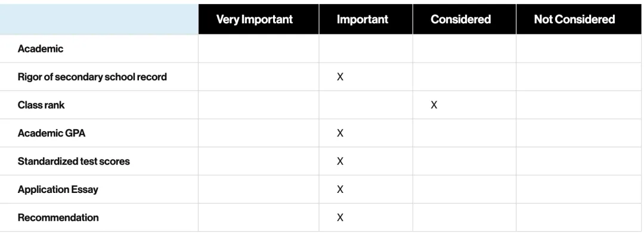Click the blank light-blue header cell
Image resolution: width=644 pixels, height=237 pixels.
[x=99, y=19]
